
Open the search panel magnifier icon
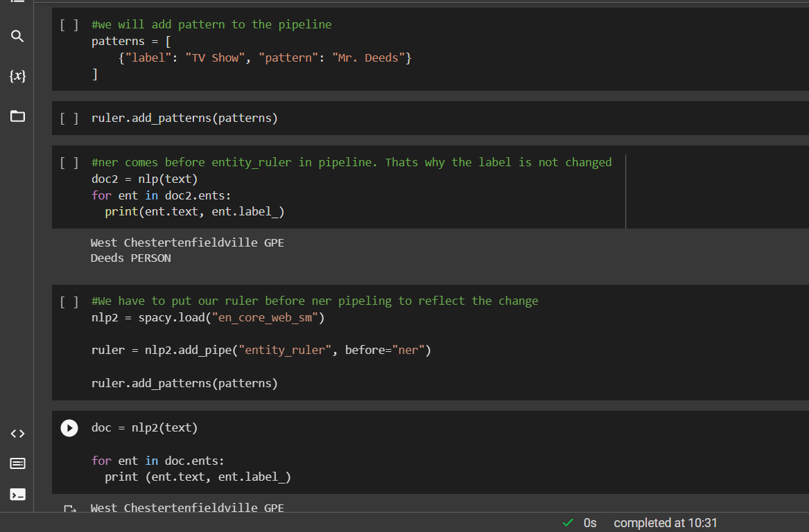(17, 36)
